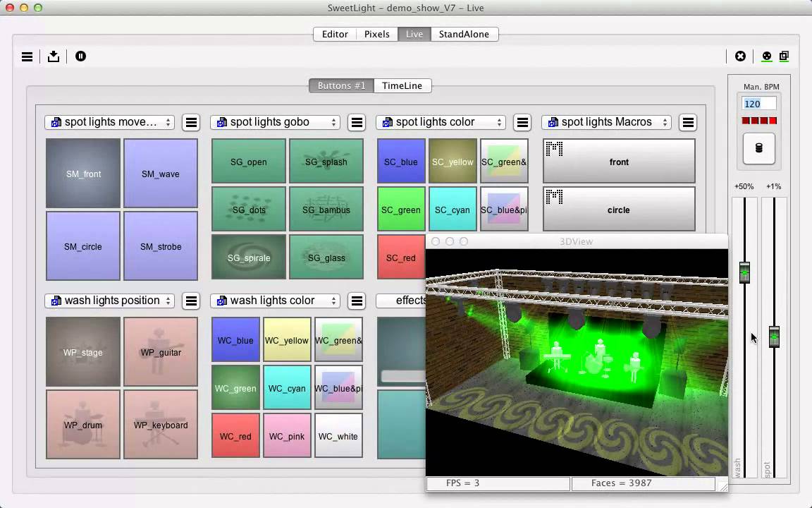
Task: Select the WC_blue wash color
Action: coord(235,339)
